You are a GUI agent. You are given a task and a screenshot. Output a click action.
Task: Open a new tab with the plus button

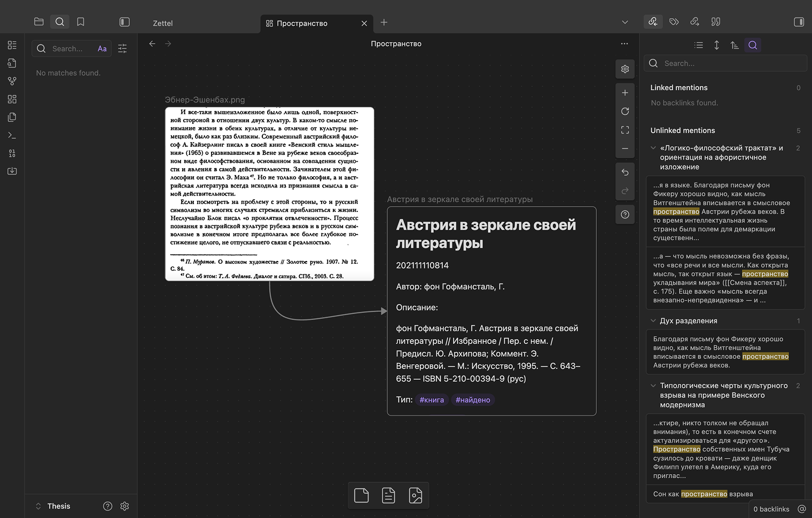click(x=384, y=23)
